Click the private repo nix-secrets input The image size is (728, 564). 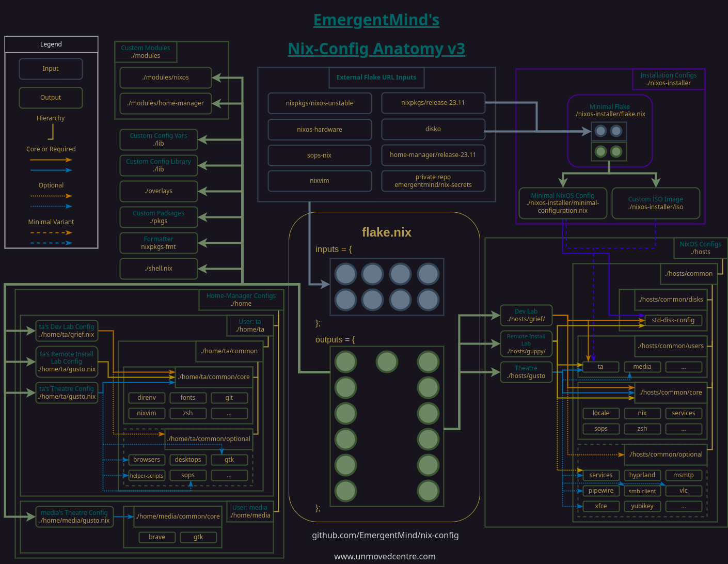click(433, 181)
